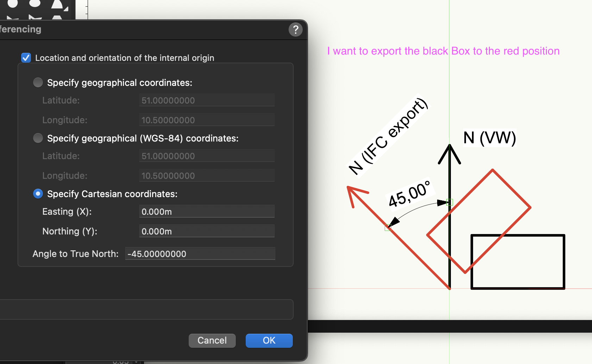Select the Oval tool in the tool palette

(35, 4)
